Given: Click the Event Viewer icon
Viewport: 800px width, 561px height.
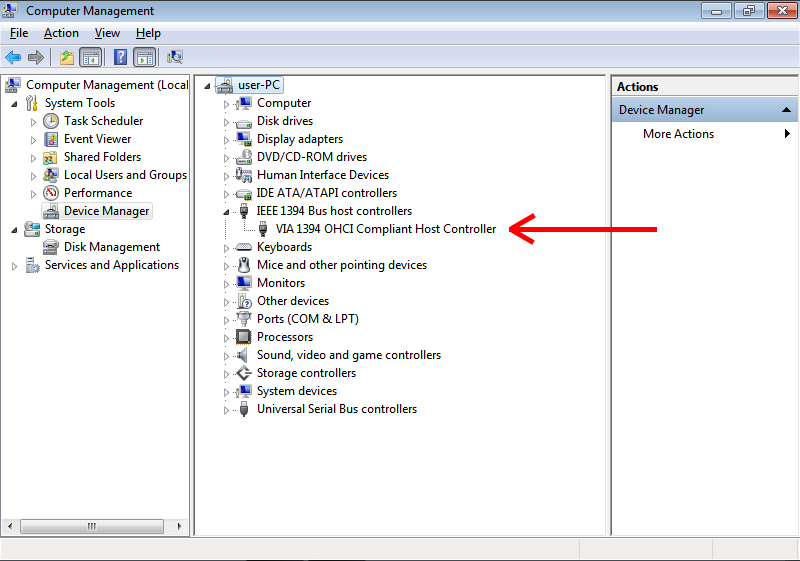Looking at the screenshot, I should tap(51, 139).
